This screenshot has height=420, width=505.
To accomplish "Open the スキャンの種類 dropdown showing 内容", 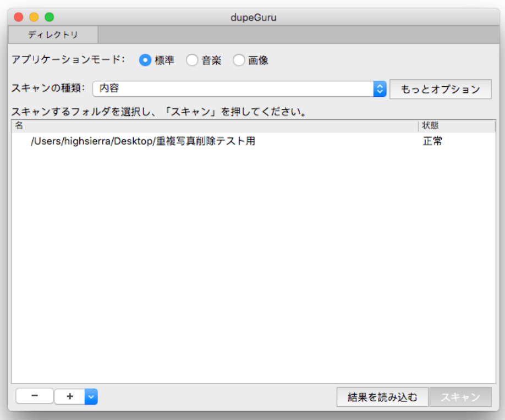I will (239, 89).
